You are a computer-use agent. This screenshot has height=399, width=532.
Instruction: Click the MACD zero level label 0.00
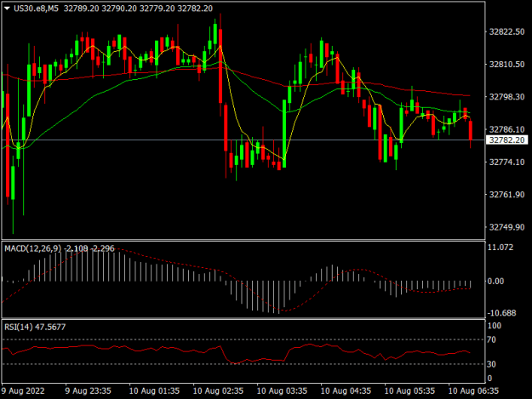click(495, 282)
